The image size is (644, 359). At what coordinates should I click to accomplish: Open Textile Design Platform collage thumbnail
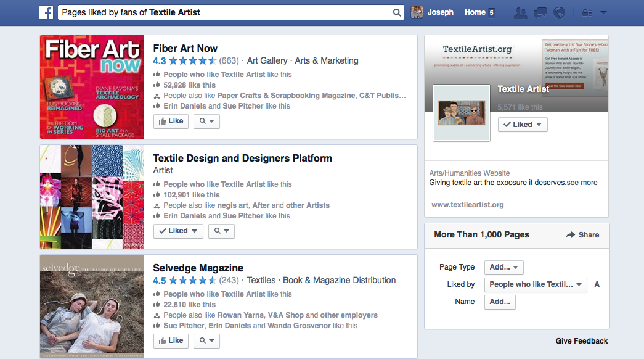92,197
